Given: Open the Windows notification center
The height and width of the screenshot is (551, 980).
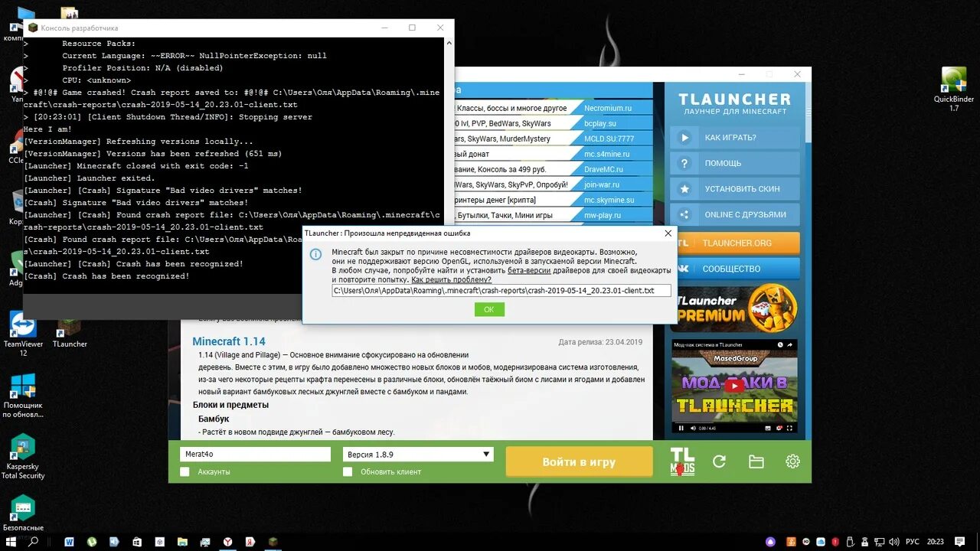Looking at the screenshot, I should tap(960, 541).
